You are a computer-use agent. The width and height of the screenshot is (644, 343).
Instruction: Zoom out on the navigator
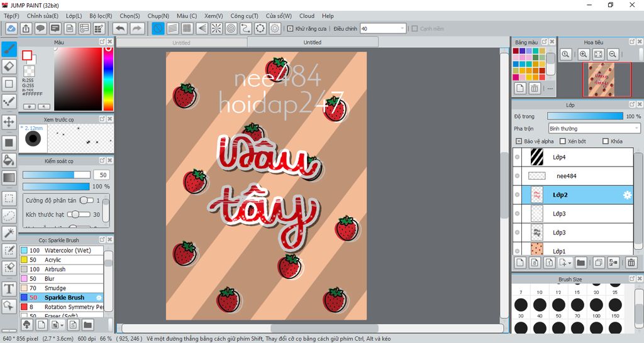click(x=613, y=54)
